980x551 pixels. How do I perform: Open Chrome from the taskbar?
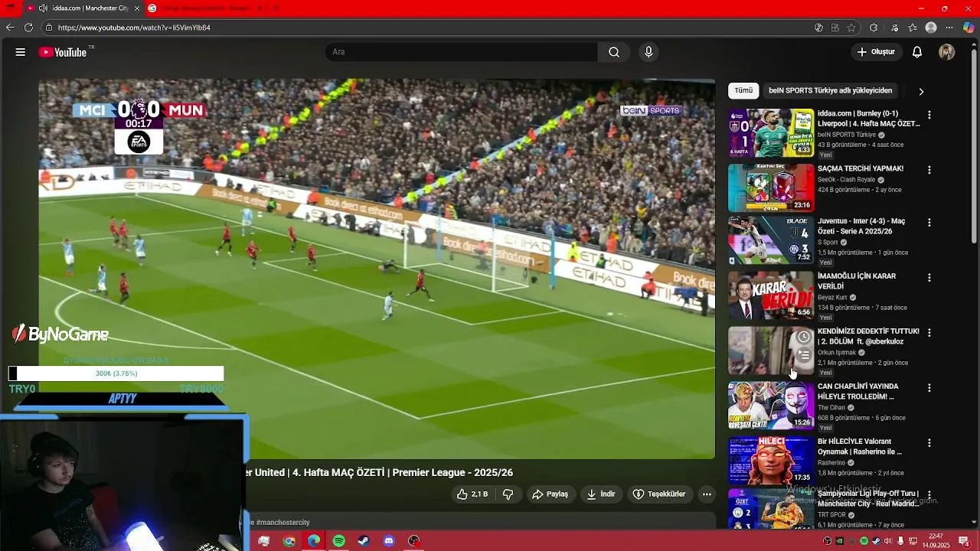[289, 541]
